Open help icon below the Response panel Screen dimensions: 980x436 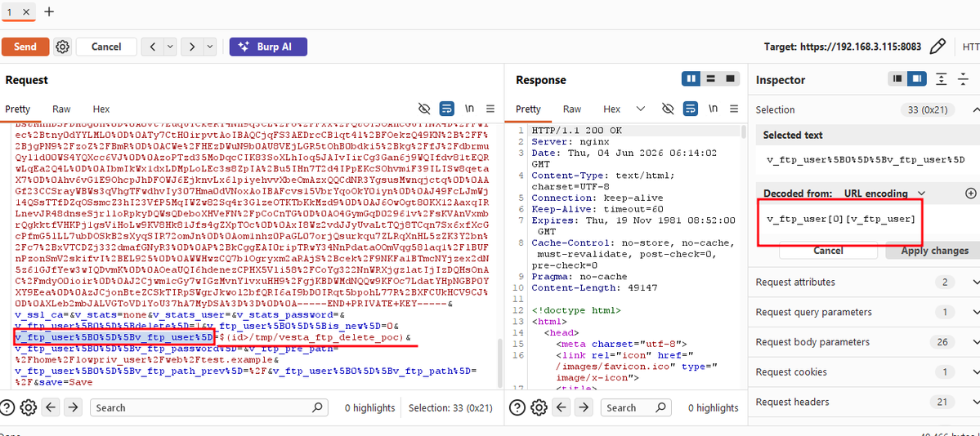click(518, 407)
